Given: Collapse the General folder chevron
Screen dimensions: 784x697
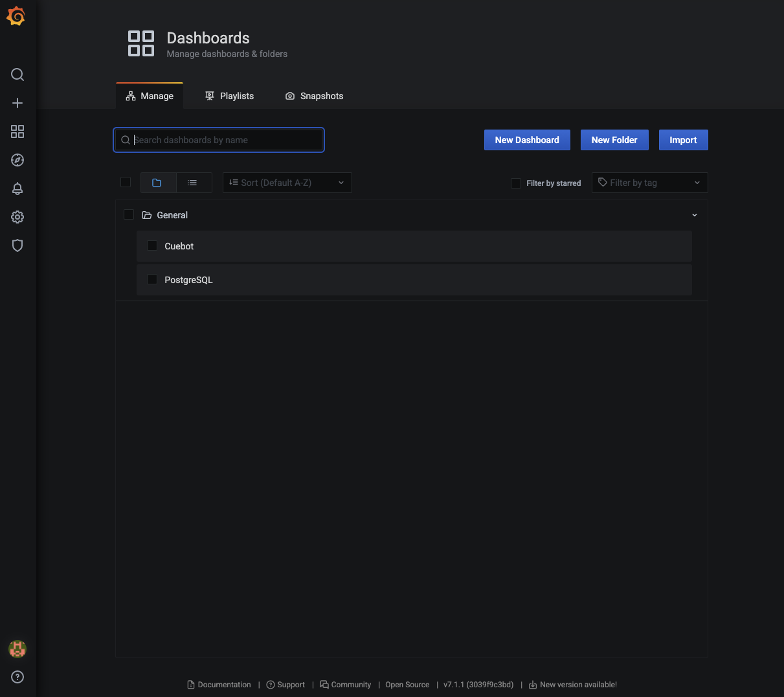Looking at the screenshot, I should 695,215.
